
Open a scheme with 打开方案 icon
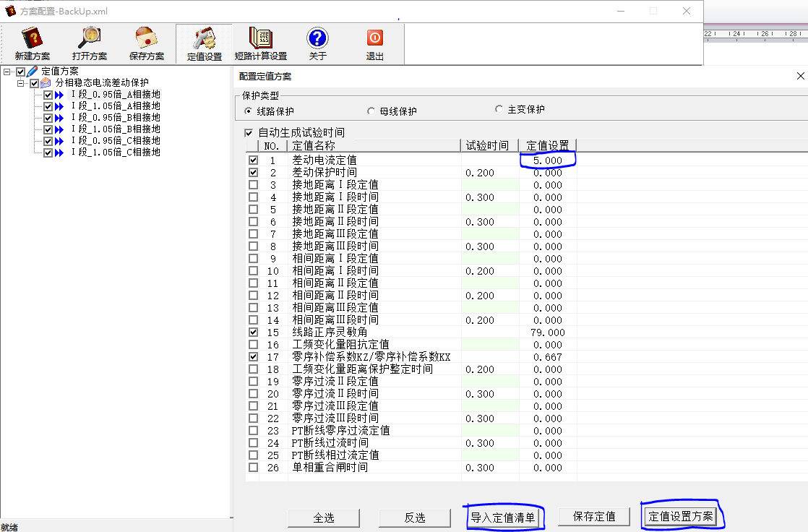90,43
